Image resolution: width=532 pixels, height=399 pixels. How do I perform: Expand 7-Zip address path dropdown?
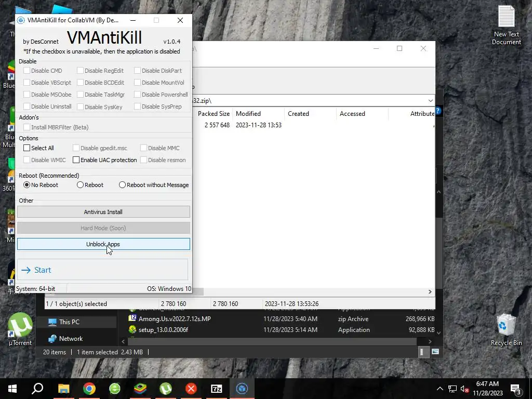click(x=430, y=101)
